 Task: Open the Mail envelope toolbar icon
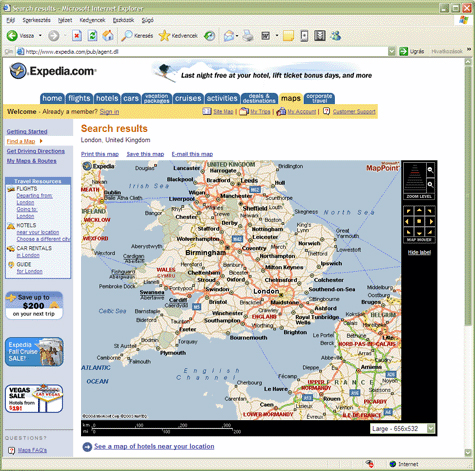click(x=229, y=36)
